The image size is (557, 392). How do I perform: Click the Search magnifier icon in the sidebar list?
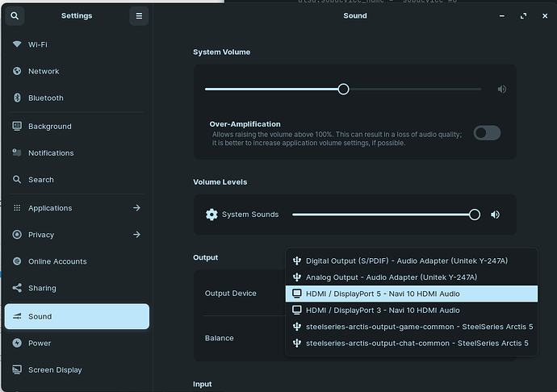click(17, 179)
